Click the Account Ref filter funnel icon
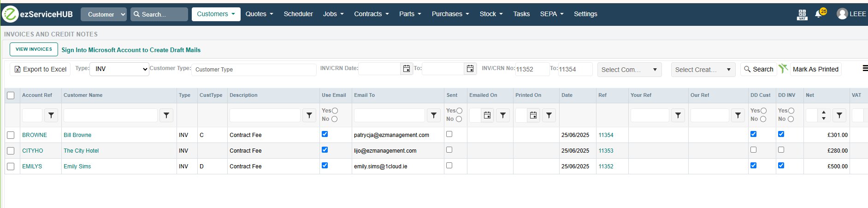The image size is (868, 208). (51, 115)
